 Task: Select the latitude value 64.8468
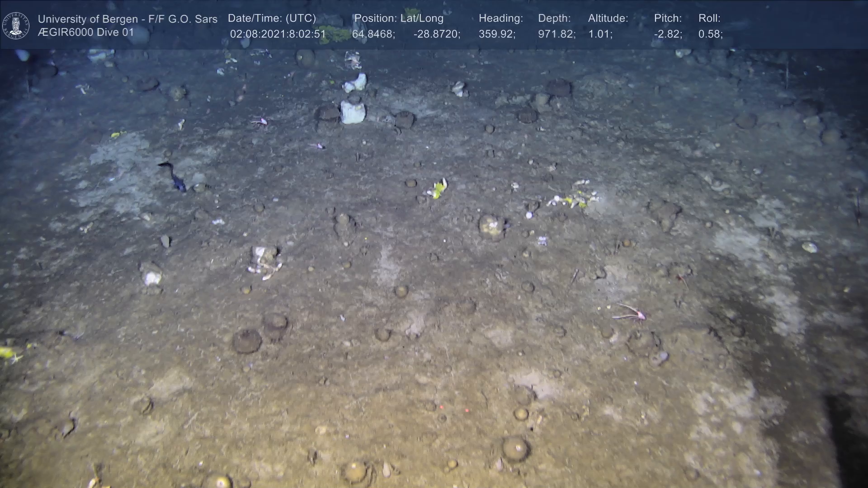[x=373, y=34]
